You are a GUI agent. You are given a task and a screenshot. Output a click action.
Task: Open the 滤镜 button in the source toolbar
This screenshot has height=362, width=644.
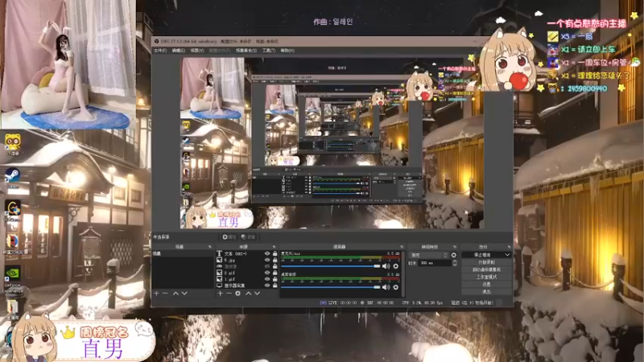click(248, 237)
